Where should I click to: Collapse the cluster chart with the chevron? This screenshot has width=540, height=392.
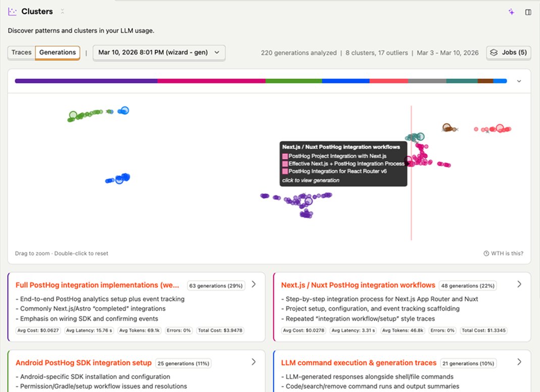[x=519, y=81]
